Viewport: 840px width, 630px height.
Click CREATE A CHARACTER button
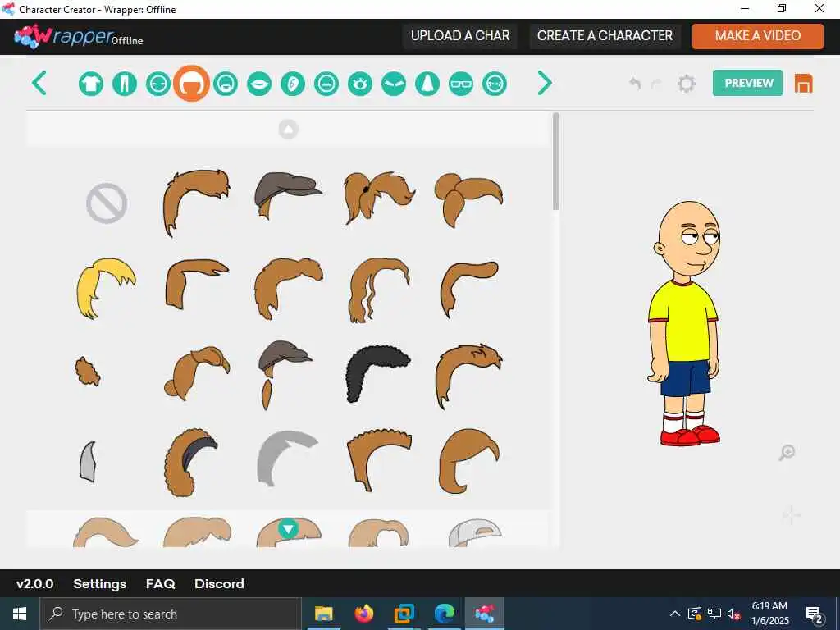(x=605, y=36)
